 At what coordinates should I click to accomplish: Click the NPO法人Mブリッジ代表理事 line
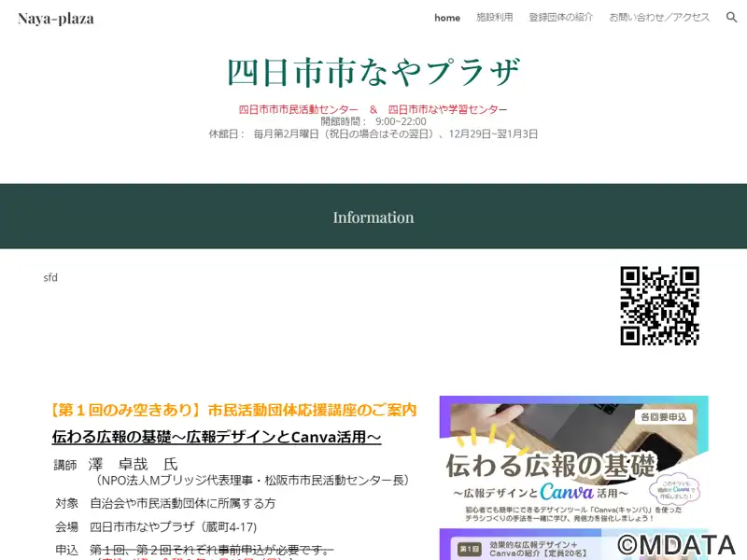[x=251, y=480]
